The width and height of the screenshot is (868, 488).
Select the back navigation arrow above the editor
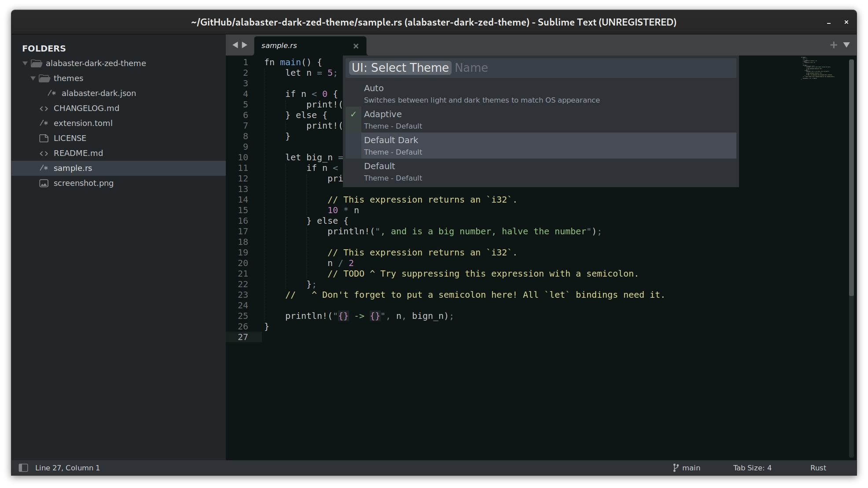pyautogui.click(x=235, y=44)
